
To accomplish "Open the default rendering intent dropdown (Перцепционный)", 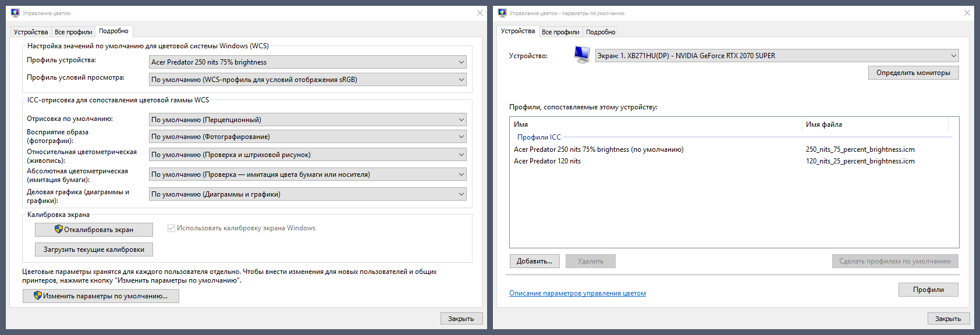I will [308, 120].
